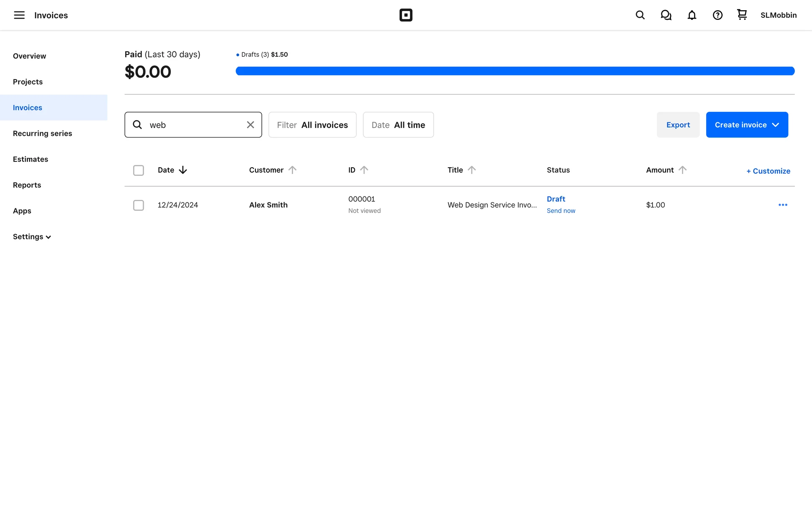Click the help question mark icon
Screen dimensions: 812x508
(717, 15)
